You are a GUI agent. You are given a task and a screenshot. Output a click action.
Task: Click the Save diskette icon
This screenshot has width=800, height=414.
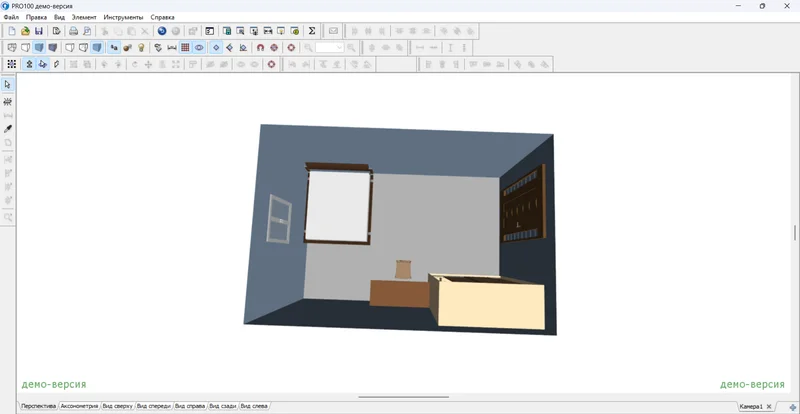[x=39, y=31]
